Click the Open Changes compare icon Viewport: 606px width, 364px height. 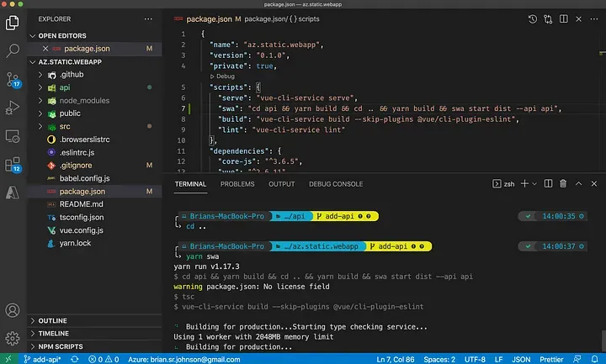[x=548, y=18]
